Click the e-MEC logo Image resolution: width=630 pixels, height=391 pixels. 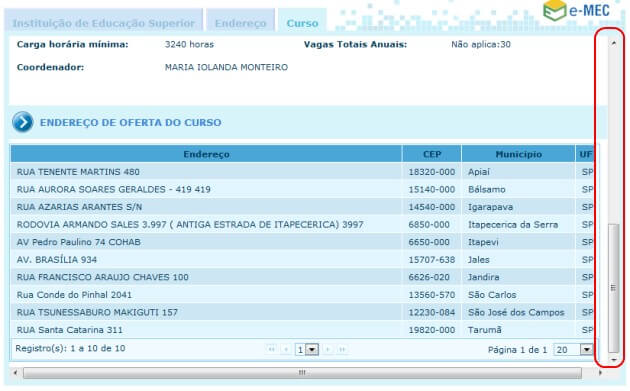click(577, 10)
